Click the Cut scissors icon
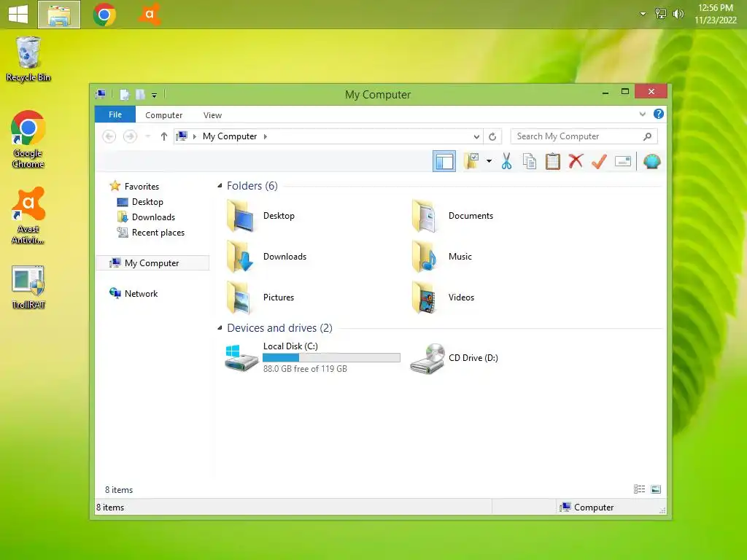The width and height of the screenshot is (747, 560). [x=506, y=161]
